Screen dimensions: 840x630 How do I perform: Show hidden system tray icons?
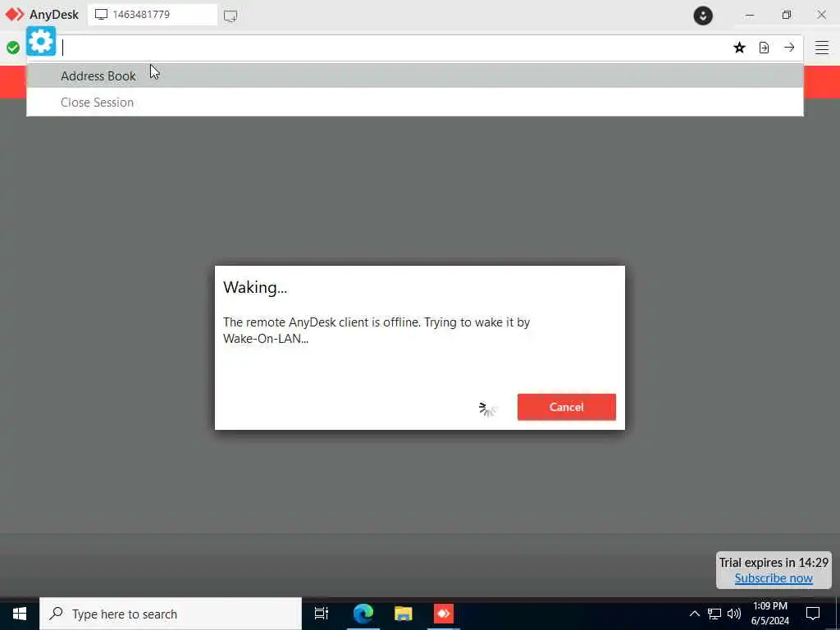pyautogui.click(x=694, y=614)
